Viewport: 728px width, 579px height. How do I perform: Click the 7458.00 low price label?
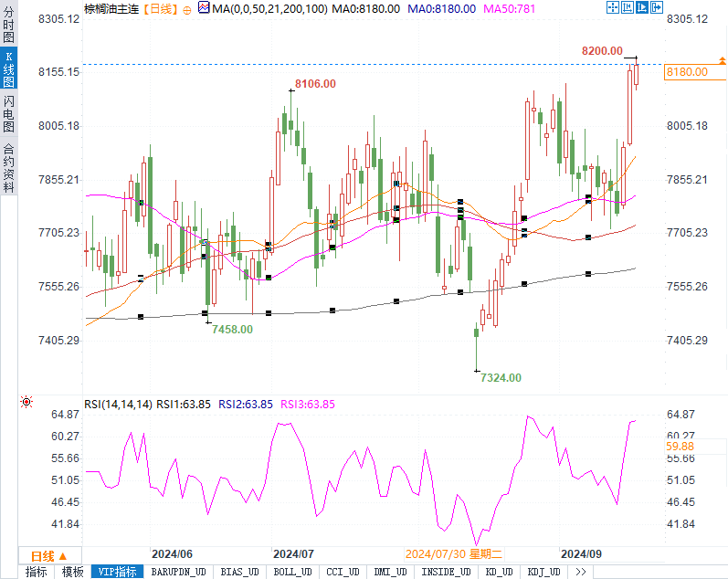(x=232, y=330)
